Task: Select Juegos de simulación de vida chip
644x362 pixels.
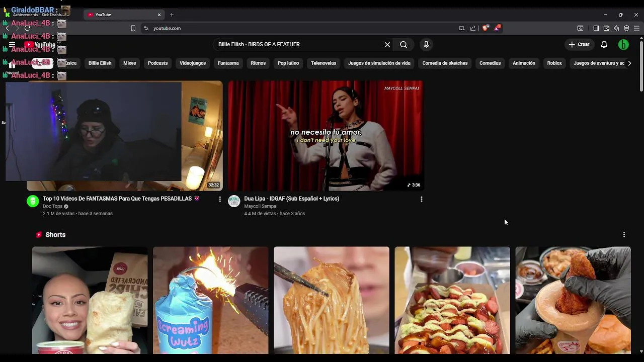Action: [x=379, y=63]
